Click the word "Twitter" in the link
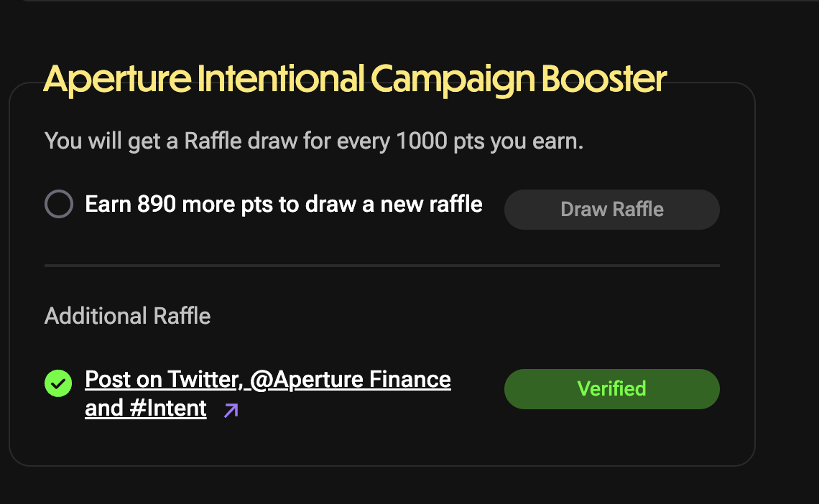Screen dimensions: 819x504 click(x=205, y=379)
